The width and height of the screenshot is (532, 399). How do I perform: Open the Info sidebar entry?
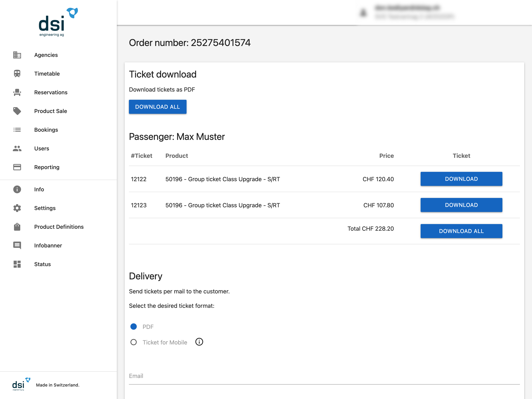click(x=39, y=189)
